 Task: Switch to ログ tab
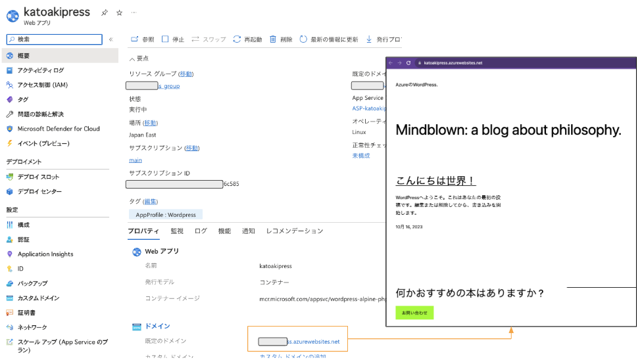coord(201,231)
